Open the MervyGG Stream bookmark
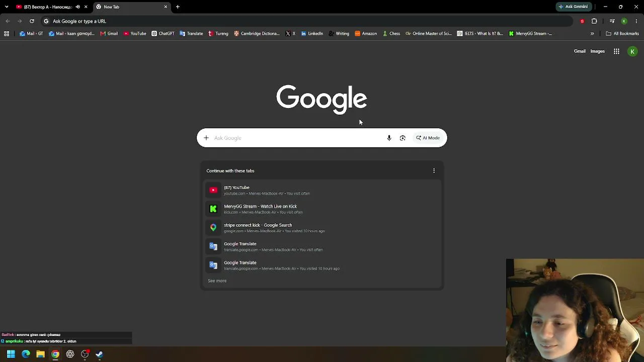The width and height of the screenshot is (644, 362). point(530,34)
